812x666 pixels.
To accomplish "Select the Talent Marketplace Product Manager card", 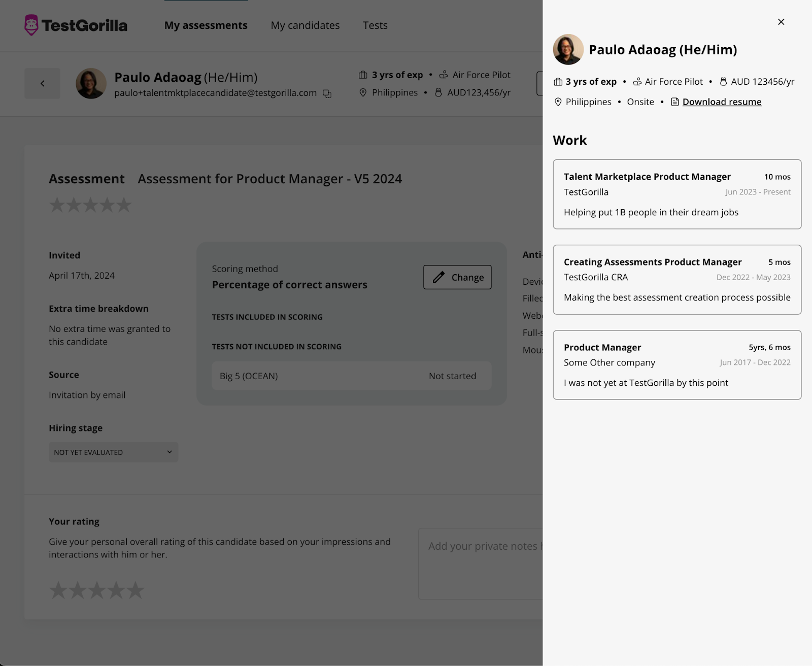I will tap(677, 194).
